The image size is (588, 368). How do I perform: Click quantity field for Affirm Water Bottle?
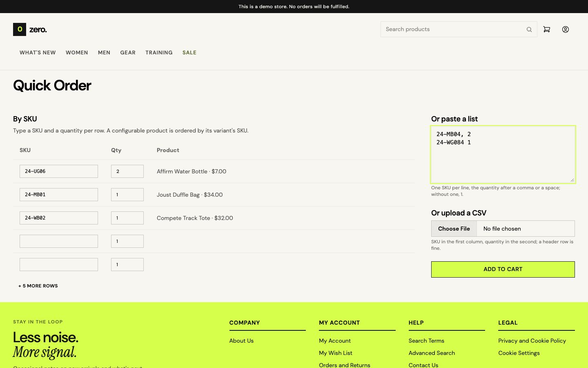127,171
